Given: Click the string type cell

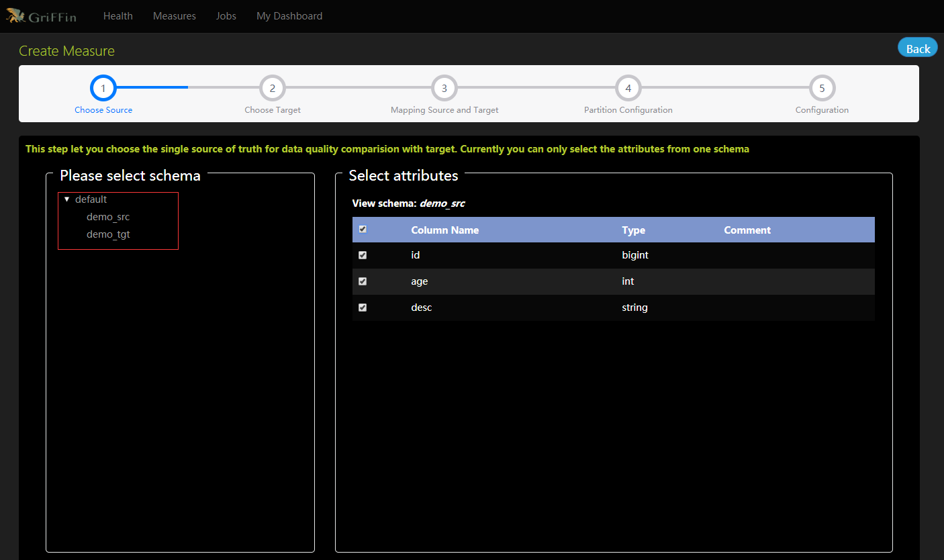Looking at the screenshot, I should coord(634,308).
